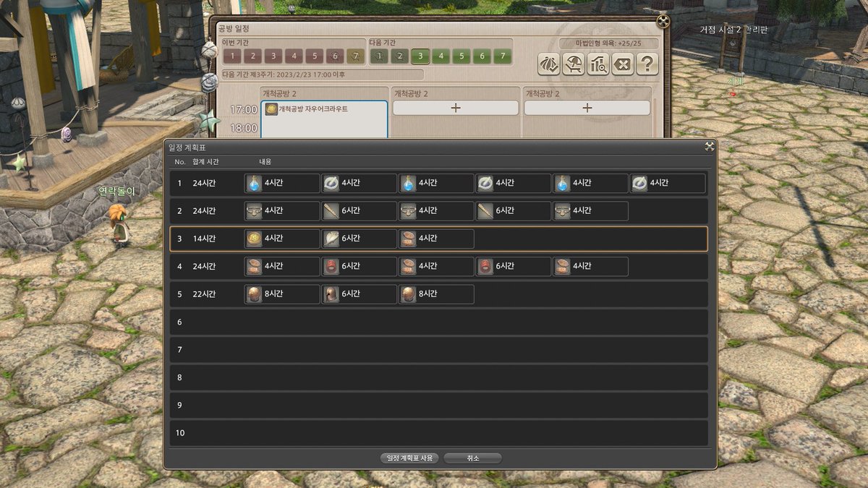Select fourth item in plan row 1
This screenshot has width=868, height=488.
pyautogui.click(x=514, y=183)
